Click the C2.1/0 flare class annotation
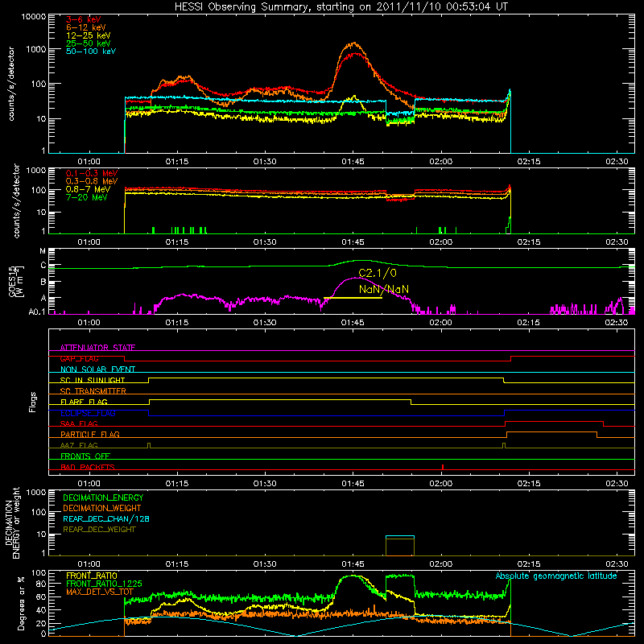Screen dimensions: 644x644 (378, 273)
